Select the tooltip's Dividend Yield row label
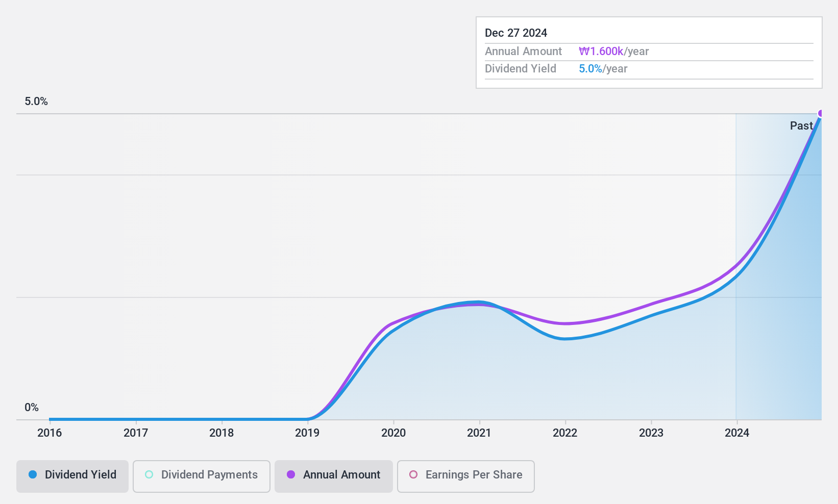Image resolution: width=838 pixels, height=504 pixels. pos(521,69)
